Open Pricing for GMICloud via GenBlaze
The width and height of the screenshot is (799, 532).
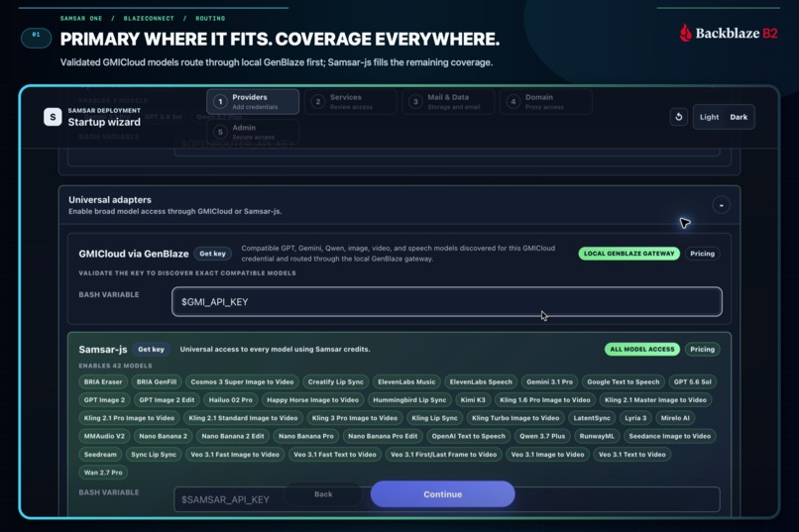pos(702,254)
